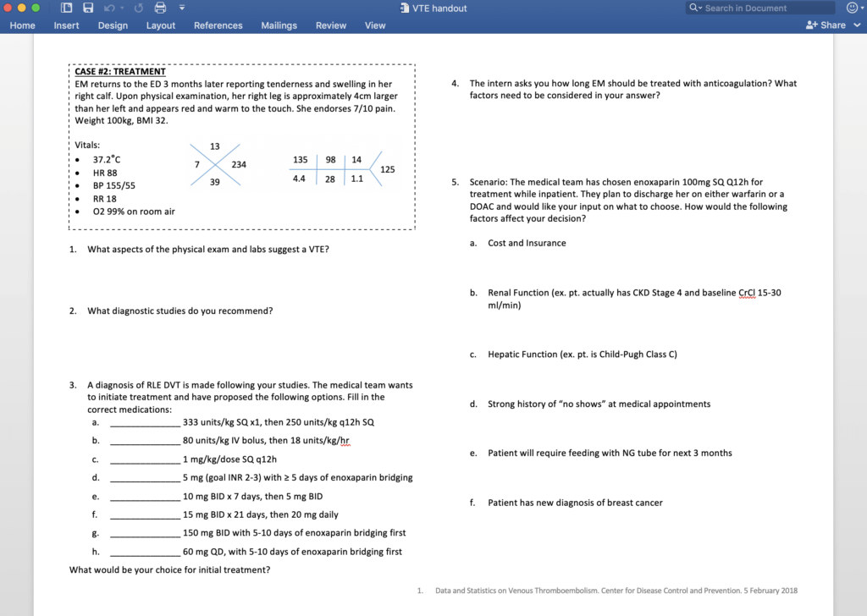Switch to the References tab
The image size is (867, 616).
pyautogui.click(x=218, y=25)
